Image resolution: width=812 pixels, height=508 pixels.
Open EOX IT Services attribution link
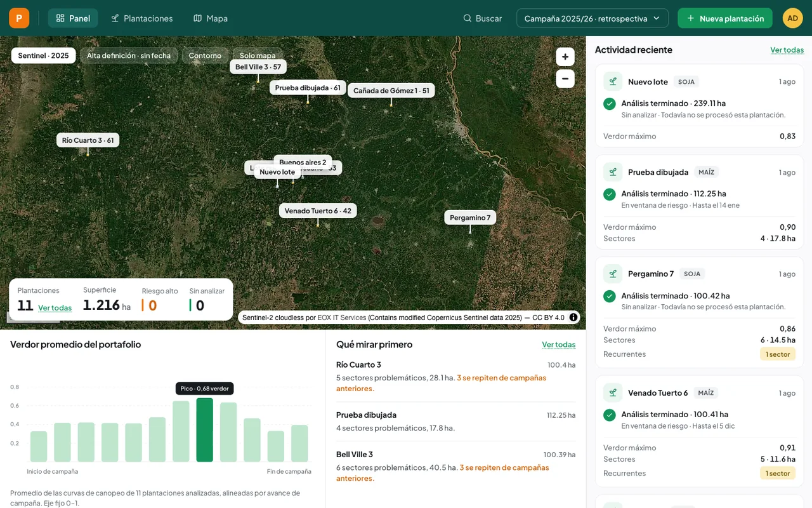(x=342, y=317)
